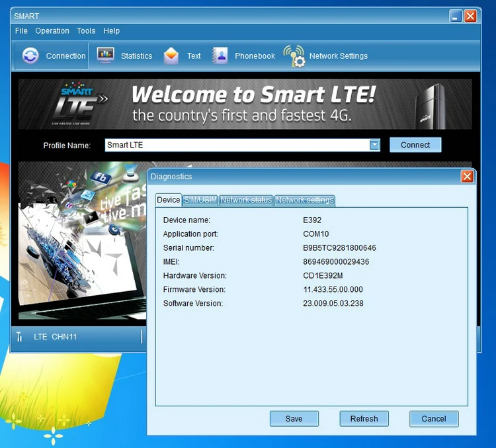Click the modem device image in banner
Screen dimensions: 496x448
coord(431,105)
